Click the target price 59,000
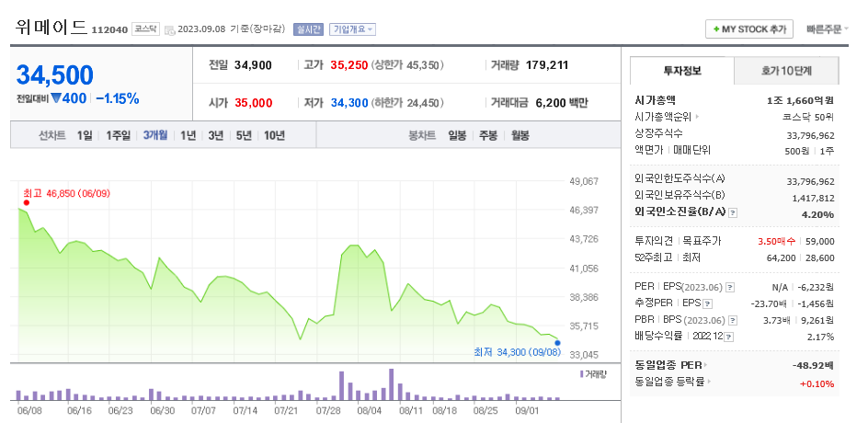 pos(818,242)
